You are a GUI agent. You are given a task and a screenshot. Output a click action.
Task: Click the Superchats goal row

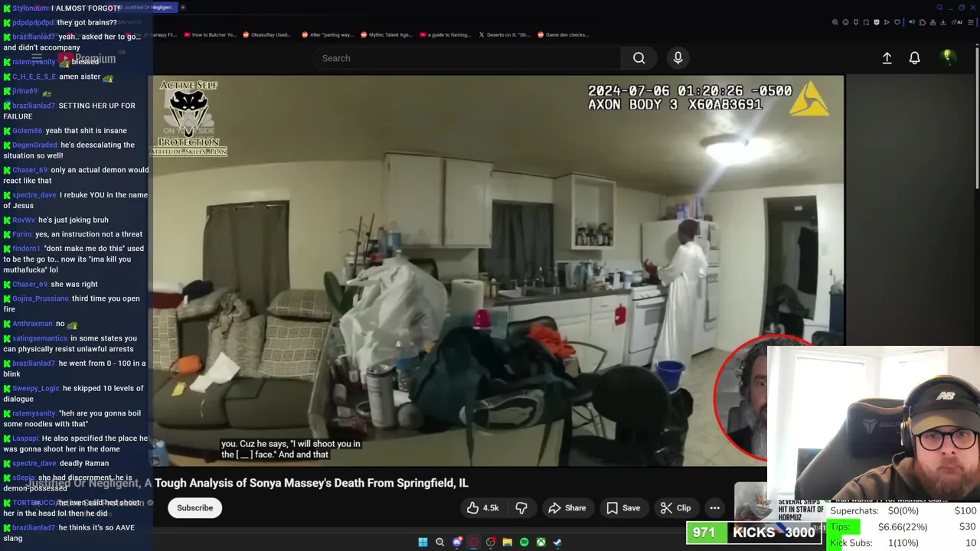pos(903,510)
